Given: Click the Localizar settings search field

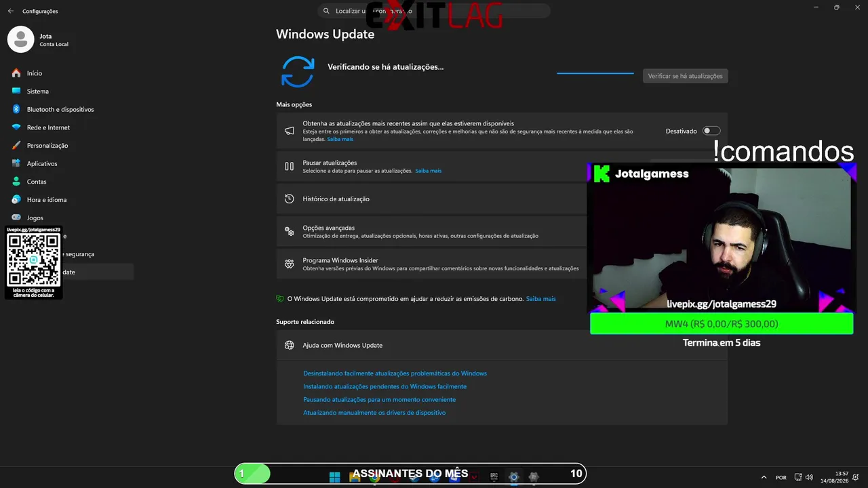Looking at the screenshot, I should coord(434,11).
